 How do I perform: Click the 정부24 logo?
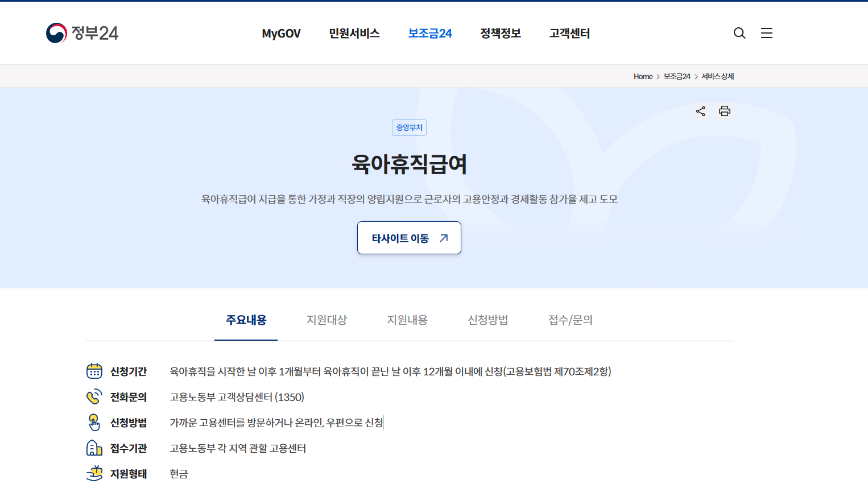[x=82, y=32]
